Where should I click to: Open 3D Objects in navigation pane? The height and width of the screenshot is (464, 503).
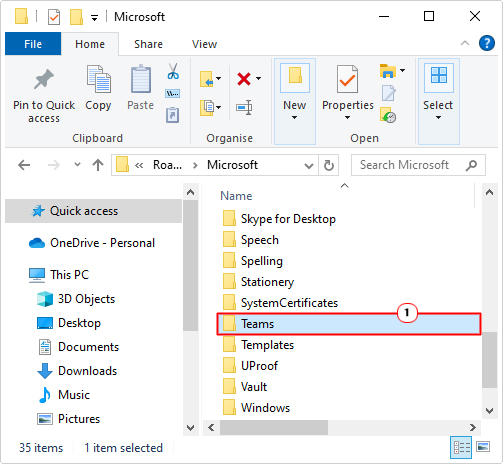86,299
